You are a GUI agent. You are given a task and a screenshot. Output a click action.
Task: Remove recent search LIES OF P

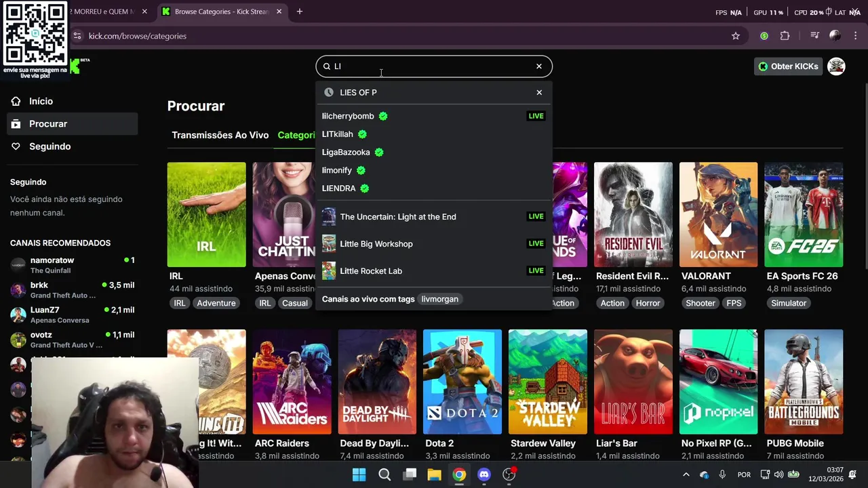539,92
